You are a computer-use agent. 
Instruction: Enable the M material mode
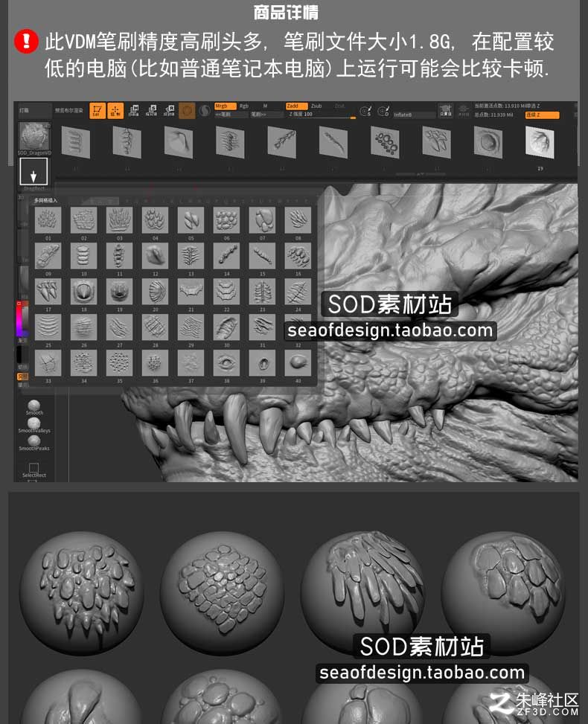coord(265,106)
